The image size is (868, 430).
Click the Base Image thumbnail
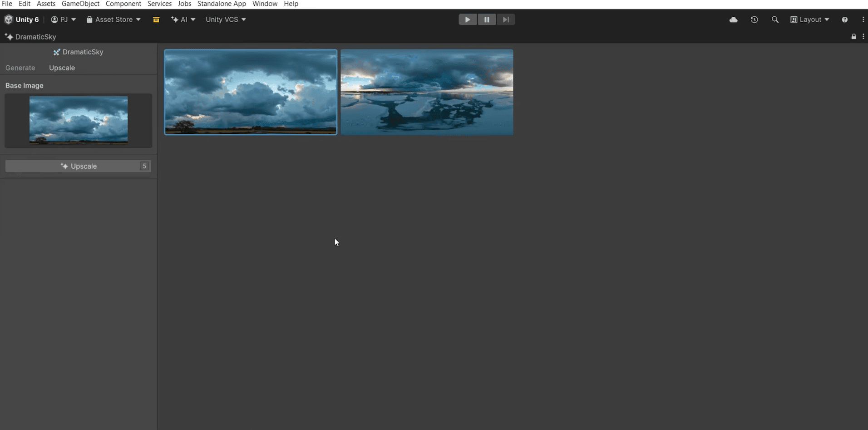point(79,120)
